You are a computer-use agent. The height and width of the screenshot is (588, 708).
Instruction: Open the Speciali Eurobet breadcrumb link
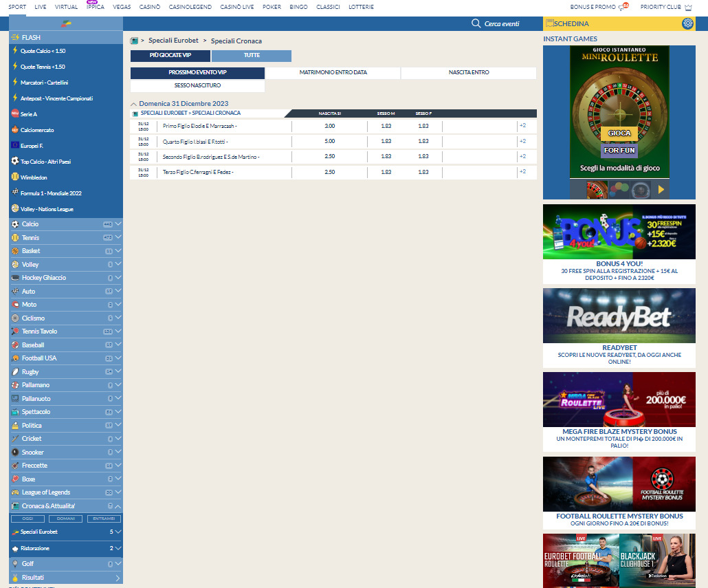pyautogui.click(x=173, y=41)
